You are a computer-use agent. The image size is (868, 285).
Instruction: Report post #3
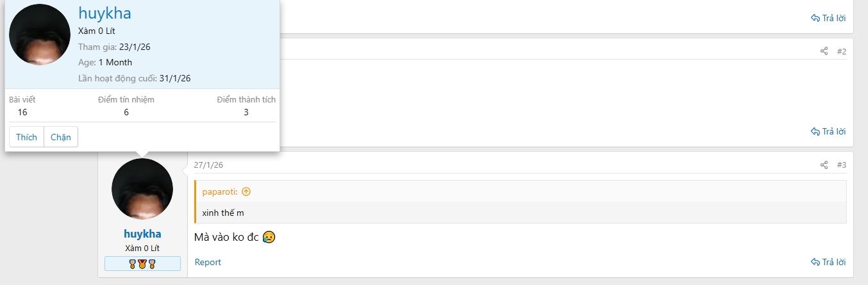(x=208, y=262)
